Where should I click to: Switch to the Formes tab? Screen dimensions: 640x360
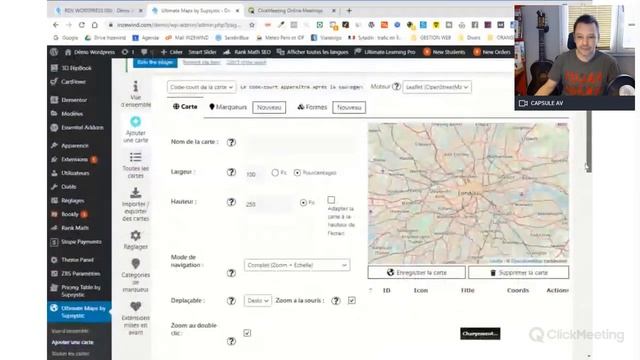pos(312,107)
